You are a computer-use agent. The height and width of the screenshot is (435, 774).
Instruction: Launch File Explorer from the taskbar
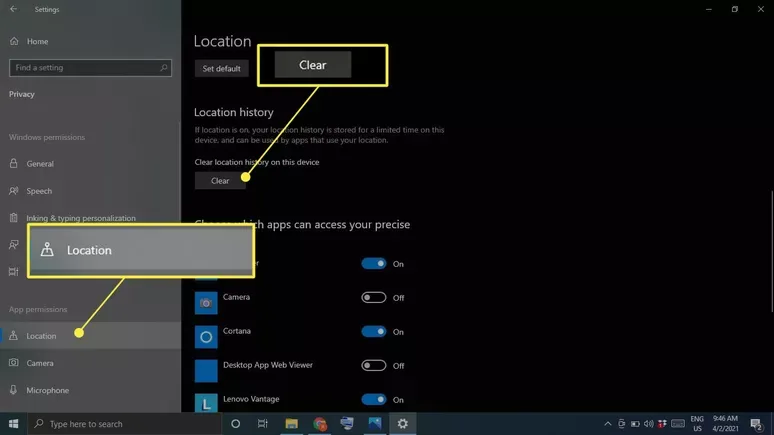click(x=292, y=424)
